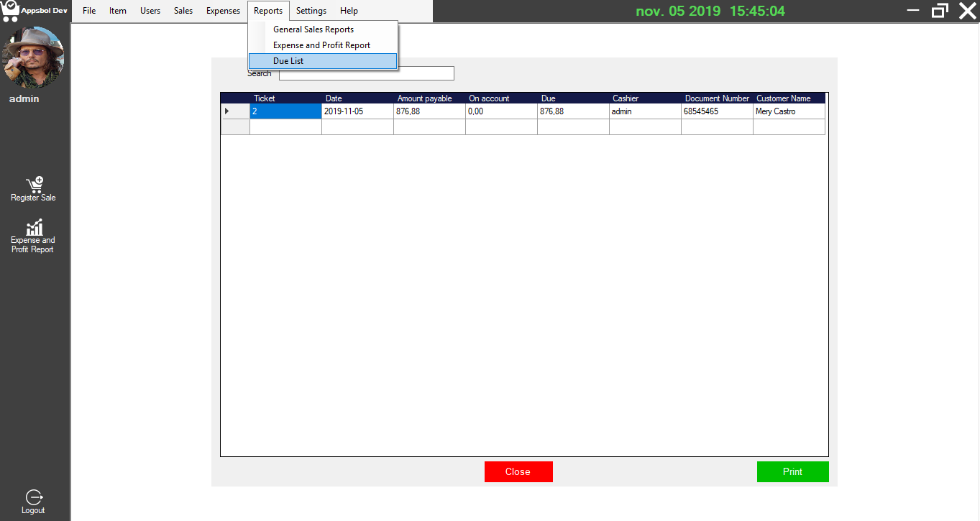Select Expense and Profit Report sidebar icon

tap(33, 236)
